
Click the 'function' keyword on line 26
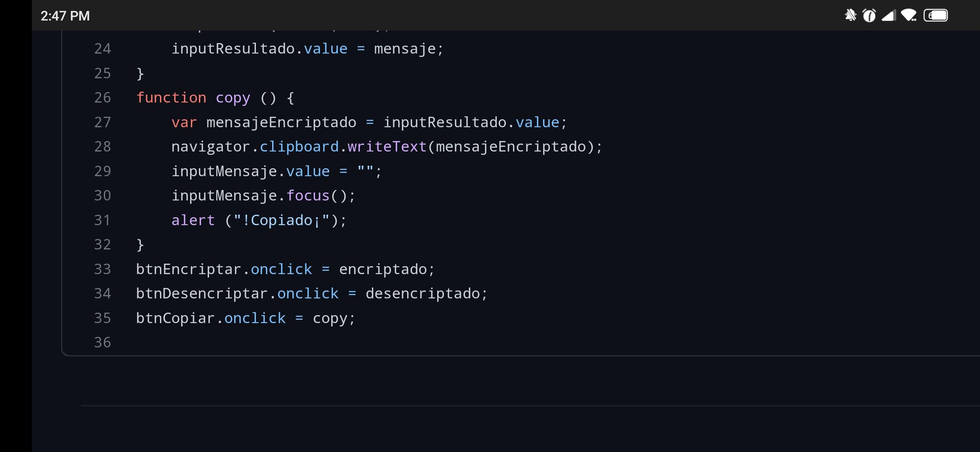pos(171,98)
